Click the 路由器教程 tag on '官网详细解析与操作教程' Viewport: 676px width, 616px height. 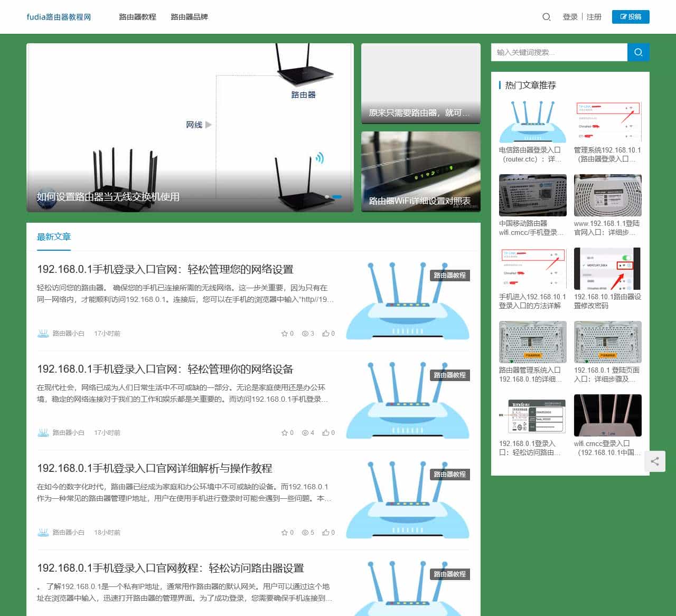[x=450, y=475]
